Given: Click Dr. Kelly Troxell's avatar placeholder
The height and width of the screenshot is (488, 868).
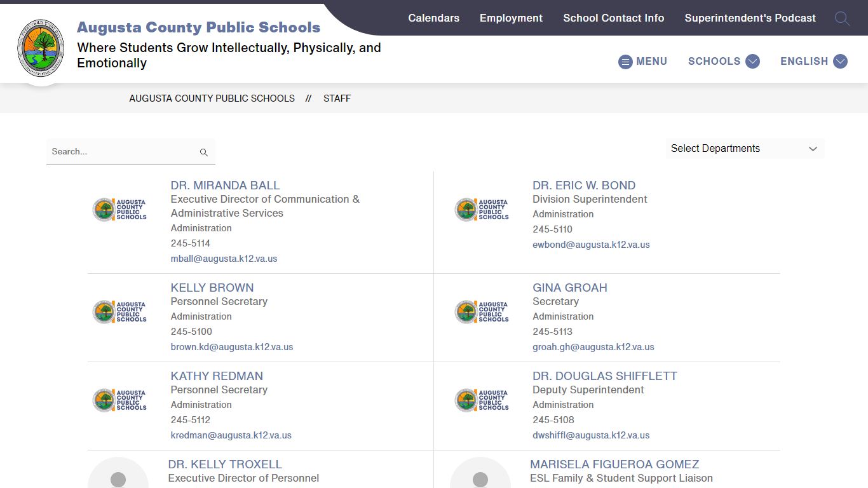Looking at the screenshot, I should click(118, 473).
